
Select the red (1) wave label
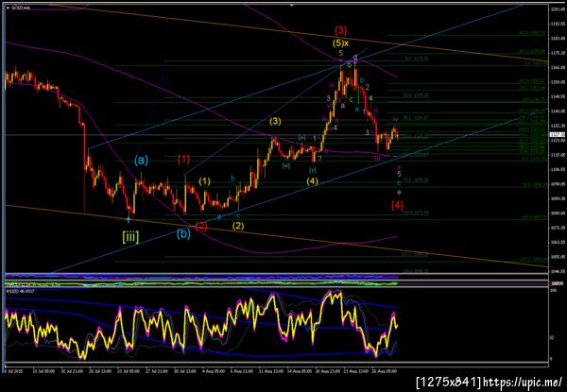tap(183, 160)
